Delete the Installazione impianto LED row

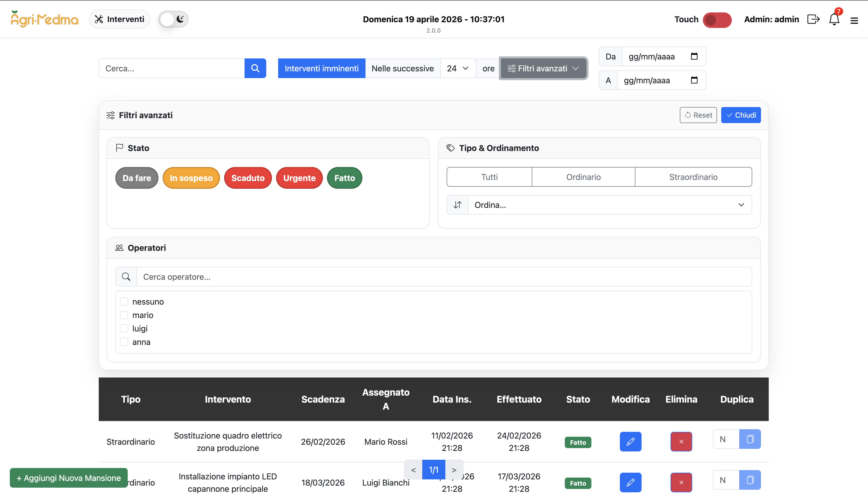(681, 482)
